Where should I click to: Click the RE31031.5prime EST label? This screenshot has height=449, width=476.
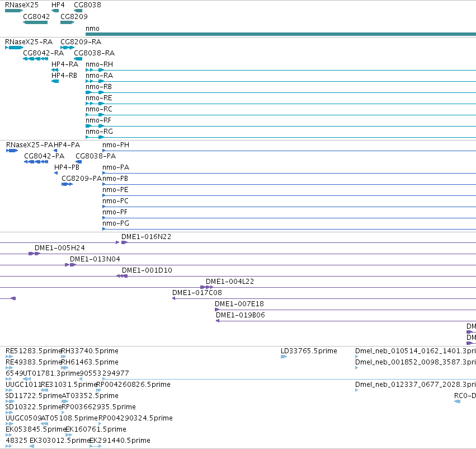(69, 385)
